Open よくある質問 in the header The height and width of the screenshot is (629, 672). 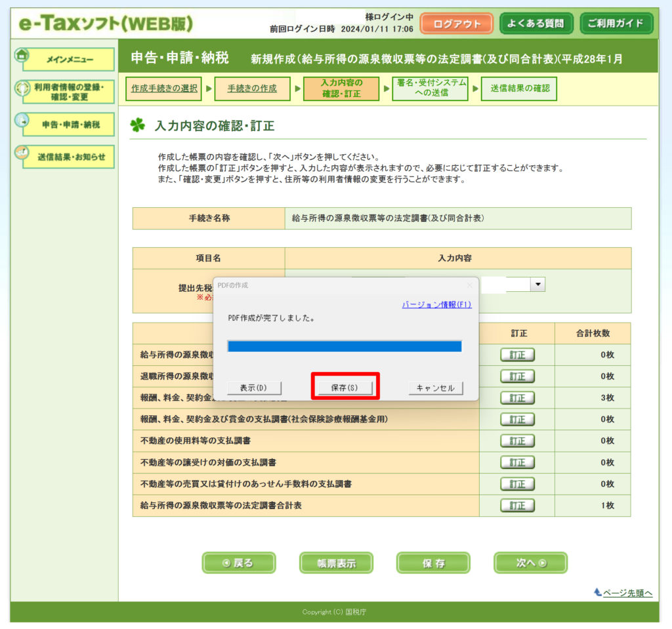click(535, 24)
